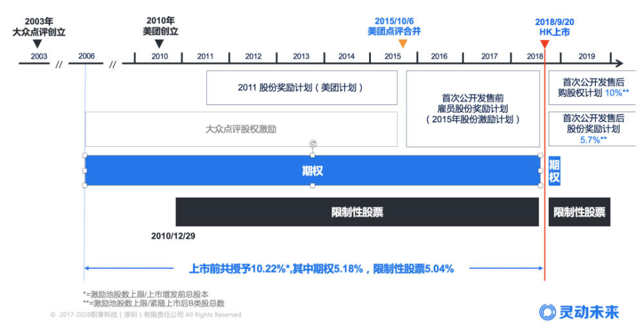
Task: Select the red triangle marker under HK上市
Action: (x=545, y=44)
